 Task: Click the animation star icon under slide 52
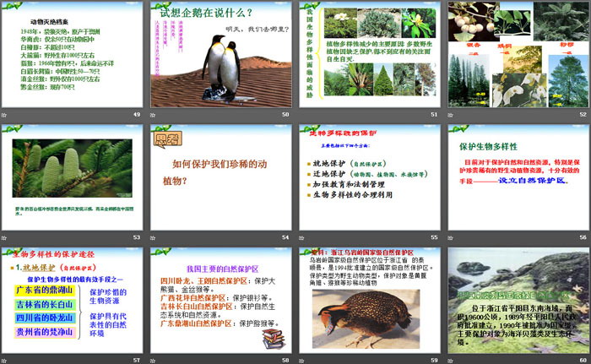coord(452,114)
